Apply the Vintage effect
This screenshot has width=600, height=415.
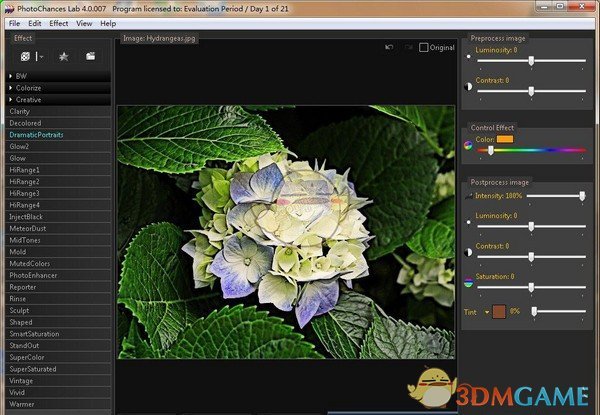59,381
